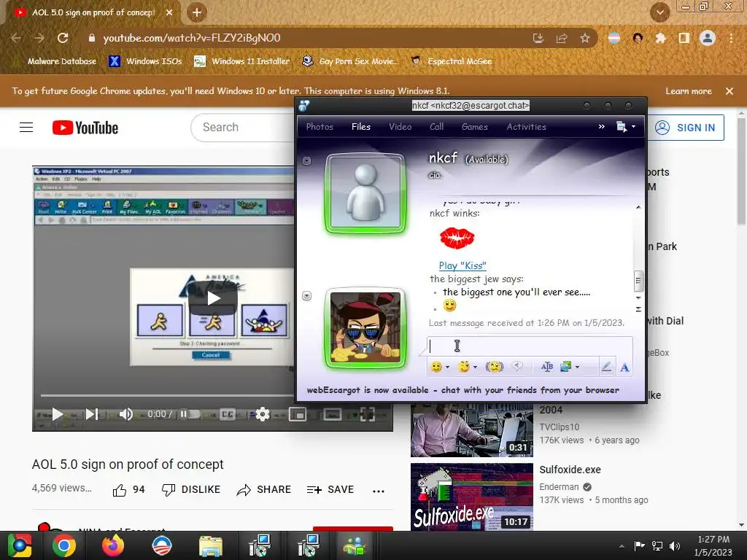Open Chrome tab search dropdown
Viewport: 747px width, 560px height.
(659, 12)
